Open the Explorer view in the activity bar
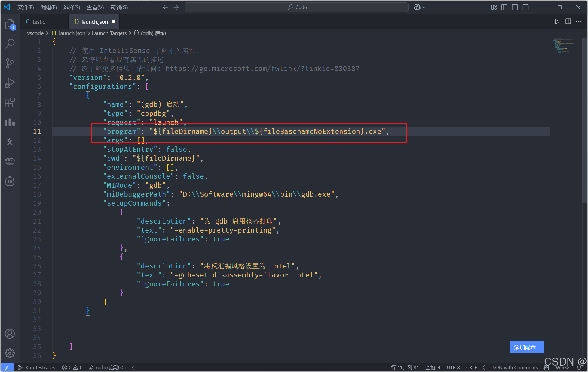This screenshot has height=372, width=588. (10, 24)
